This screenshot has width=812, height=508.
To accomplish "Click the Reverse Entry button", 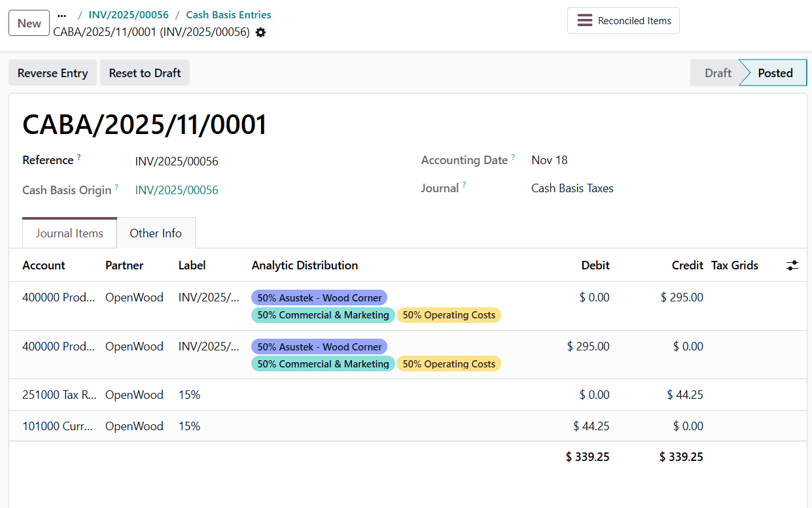I will tap(52, 73).
